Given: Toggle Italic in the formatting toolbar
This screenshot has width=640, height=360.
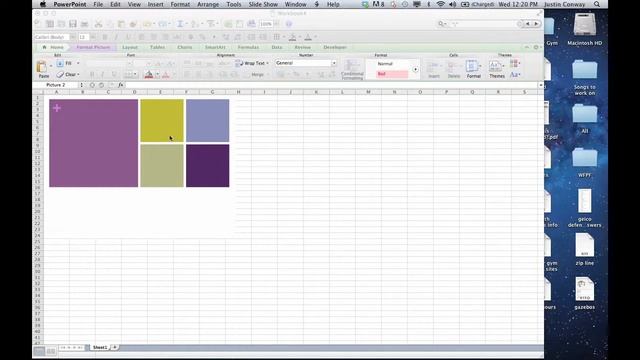Looking at the screenshot, I should 116,37.
